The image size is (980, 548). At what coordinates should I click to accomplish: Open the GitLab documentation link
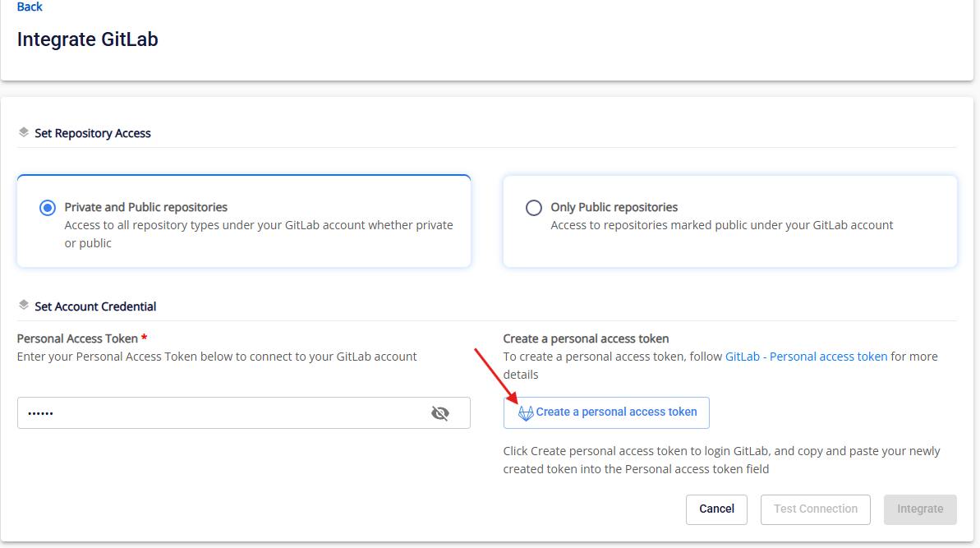742,357
